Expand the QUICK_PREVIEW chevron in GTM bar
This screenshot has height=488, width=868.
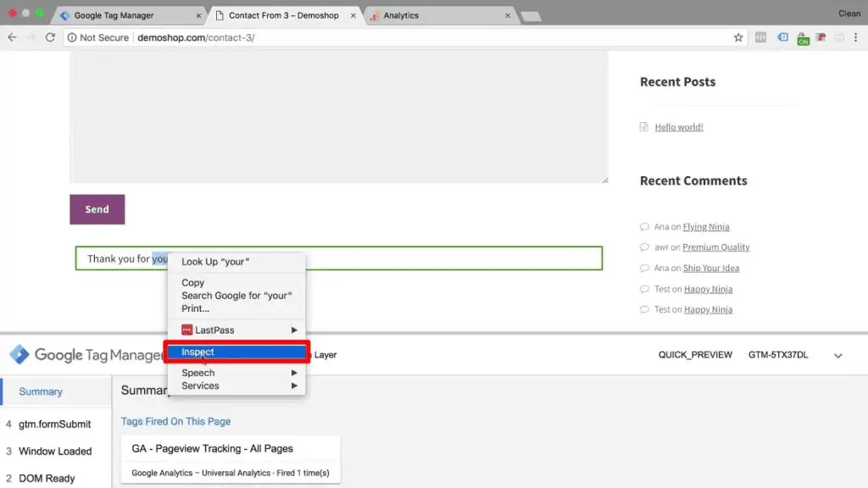(x=837, y=355)
